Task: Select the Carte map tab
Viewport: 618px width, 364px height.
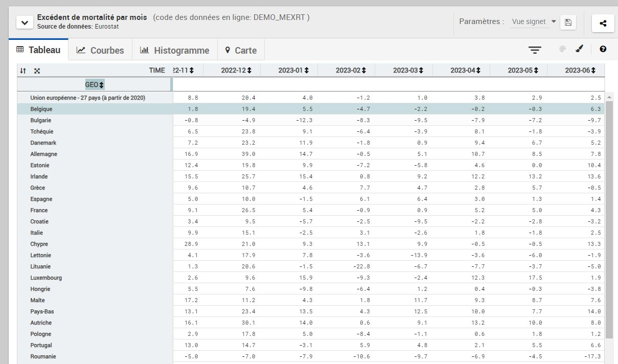Action: tap(241, 50)
